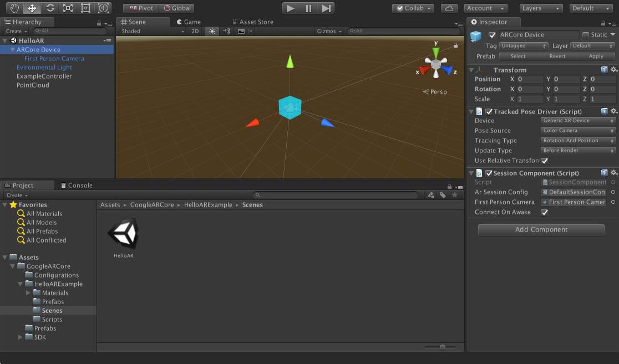Toggle the Static checkbox
This screenshot has width=619, height=364.
tap(585, 35)
